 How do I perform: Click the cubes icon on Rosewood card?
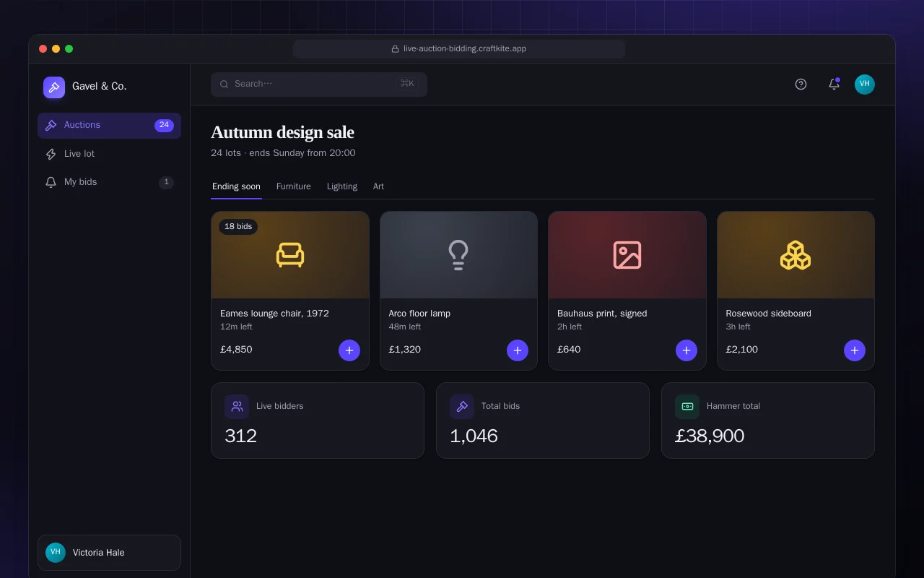click(796, 255)
